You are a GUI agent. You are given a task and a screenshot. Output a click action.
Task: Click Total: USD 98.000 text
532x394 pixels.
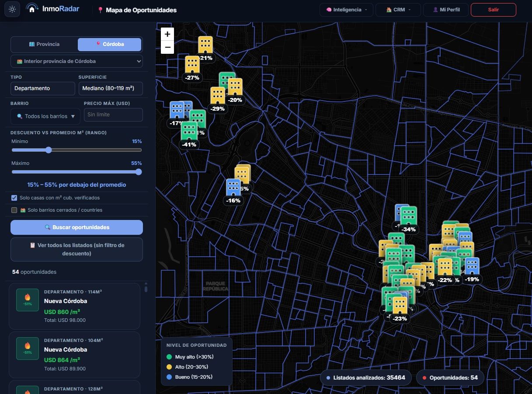[x=65, y=320]
